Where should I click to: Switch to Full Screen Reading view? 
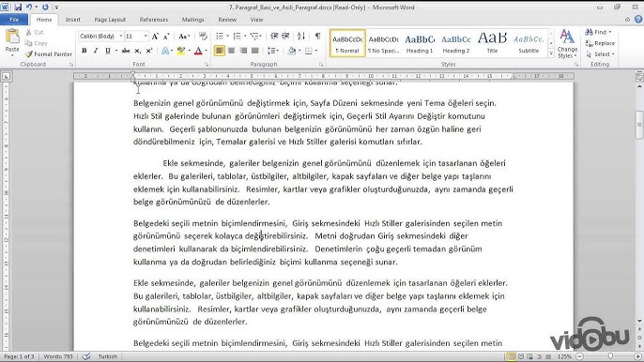coord(521,356)
